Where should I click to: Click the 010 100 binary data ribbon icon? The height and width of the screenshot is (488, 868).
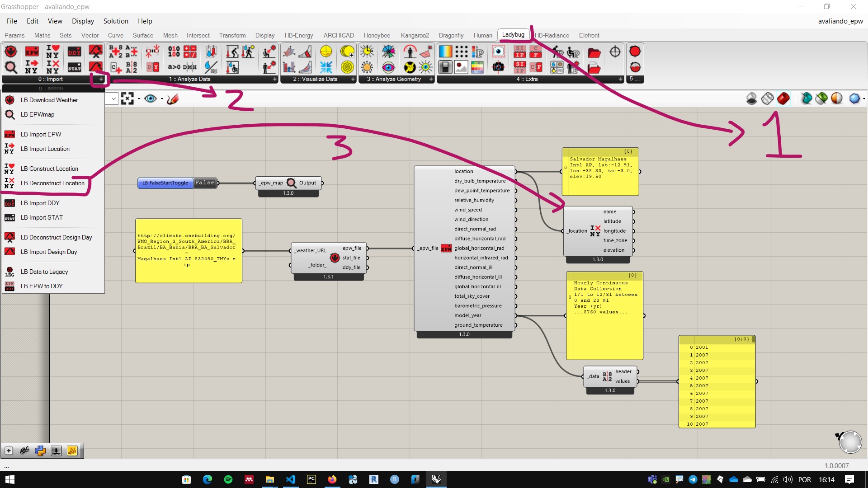(174, 52)
